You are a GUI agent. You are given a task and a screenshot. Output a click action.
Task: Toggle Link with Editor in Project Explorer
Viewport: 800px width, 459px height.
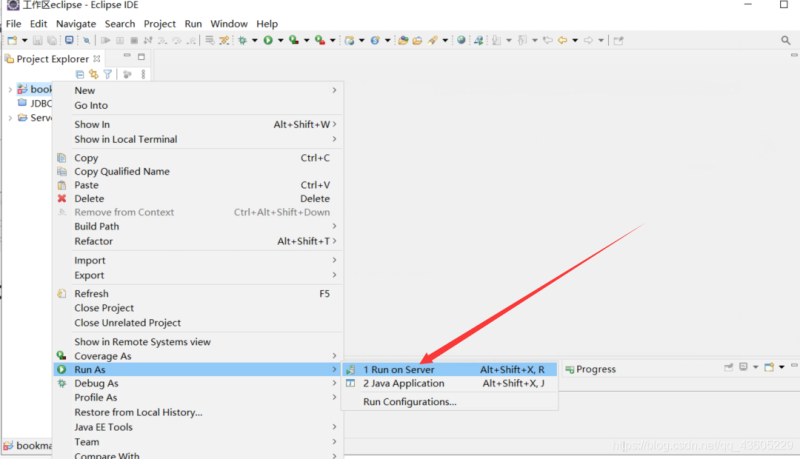pos(93,74)
